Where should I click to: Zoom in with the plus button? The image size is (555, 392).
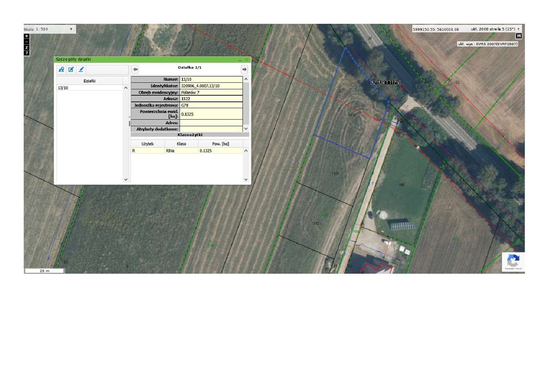pyautogui.click(x=26, y=36)
